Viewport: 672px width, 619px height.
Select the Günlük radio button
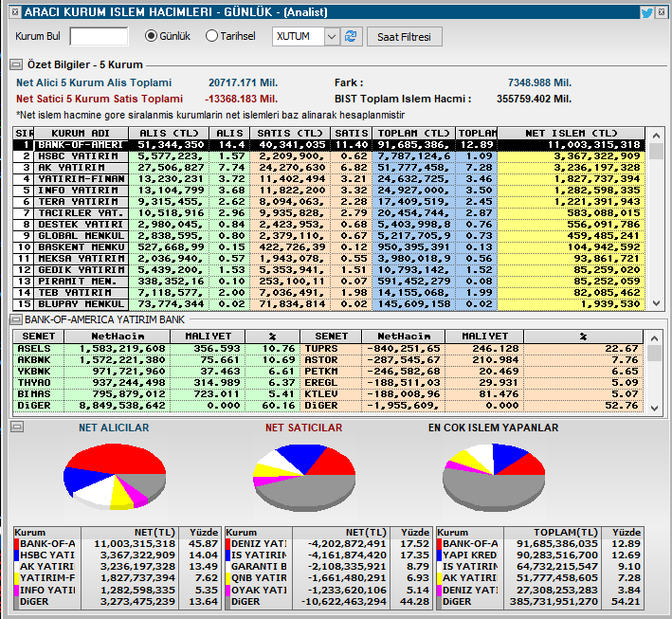click(151, 36)
